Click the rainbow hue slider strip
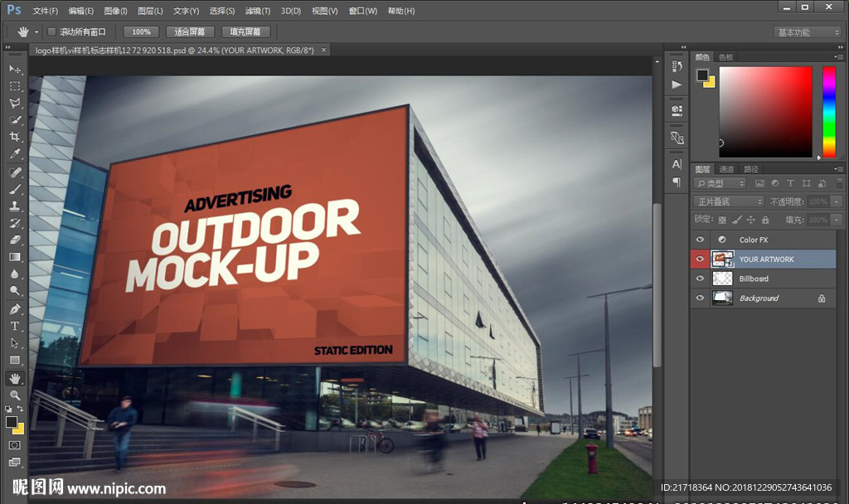Viewport: 849px width, 504px height. 828,111
